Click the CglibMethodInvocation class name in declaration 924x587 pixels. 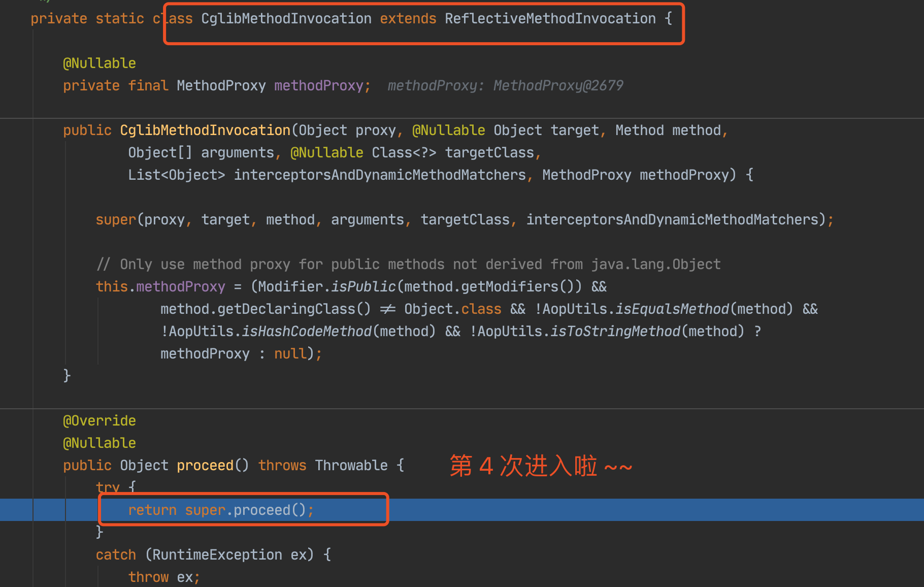[x=286, y=19]
